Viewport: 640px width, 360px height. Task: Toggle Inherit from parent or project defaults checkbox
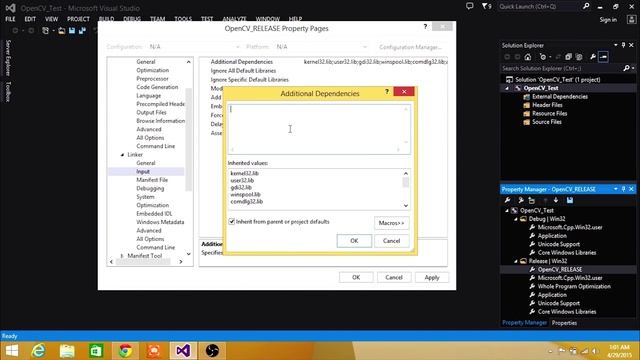tap(232, 222)
